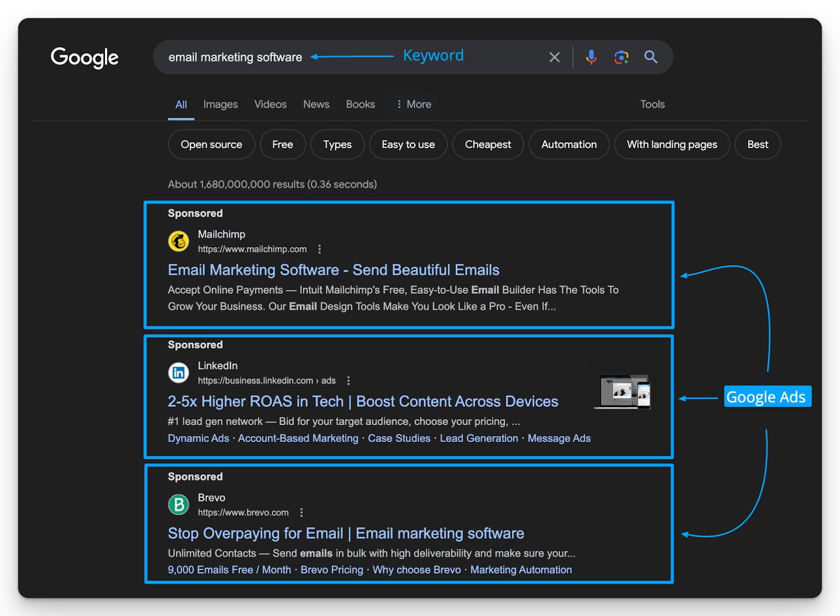Apply the With landing pages chip
The height and width of the screenshot is (616, 840).
(x=672, y=144)
